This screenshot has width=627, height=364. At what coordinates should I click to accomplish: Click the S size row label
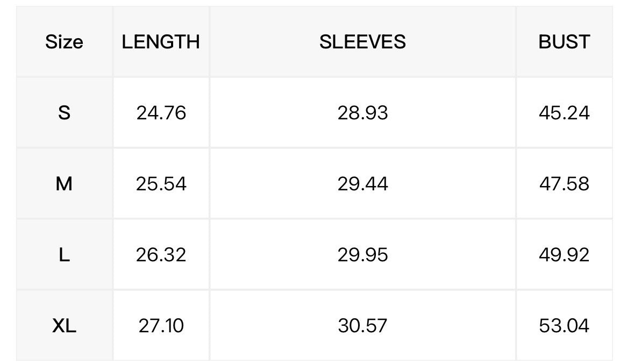(65, 113)
